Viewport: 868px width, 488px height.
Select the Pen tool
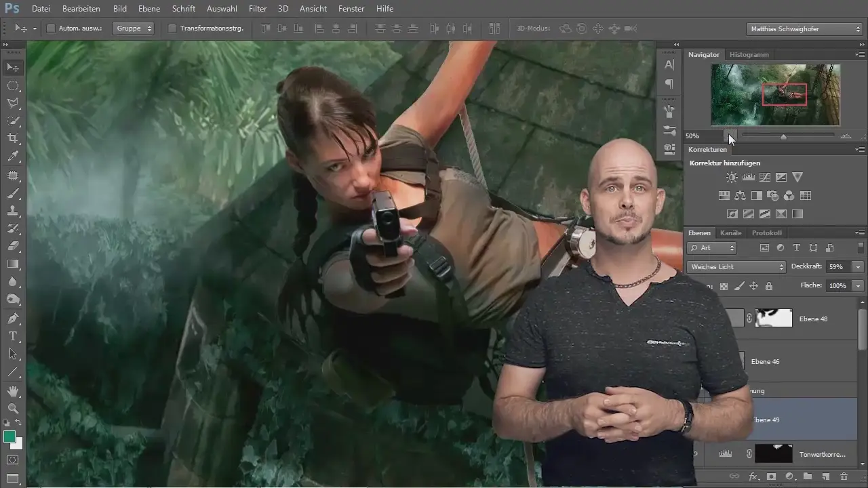coord(13,318)
